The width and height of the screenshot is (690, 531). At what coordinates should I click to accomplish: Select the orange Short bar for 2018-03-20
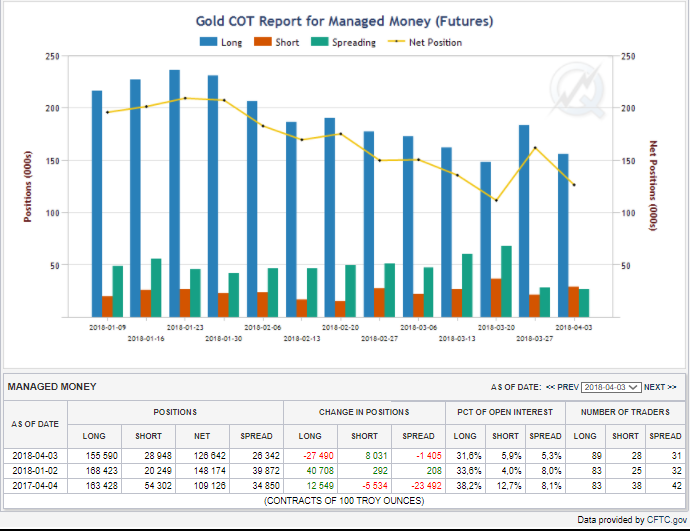pyautogui.click(x=496, y=298)
